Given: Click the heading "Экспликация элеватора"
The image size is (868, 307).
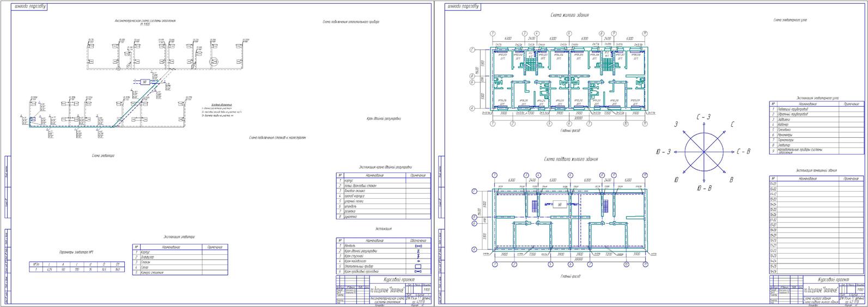Looking at the screenshot, I should pyautogui.click(x=179, y=237).
